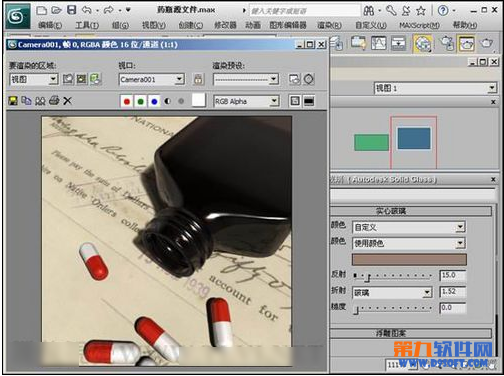Click the star Favorites icon

pyautogui.click(x=421, y=11)
